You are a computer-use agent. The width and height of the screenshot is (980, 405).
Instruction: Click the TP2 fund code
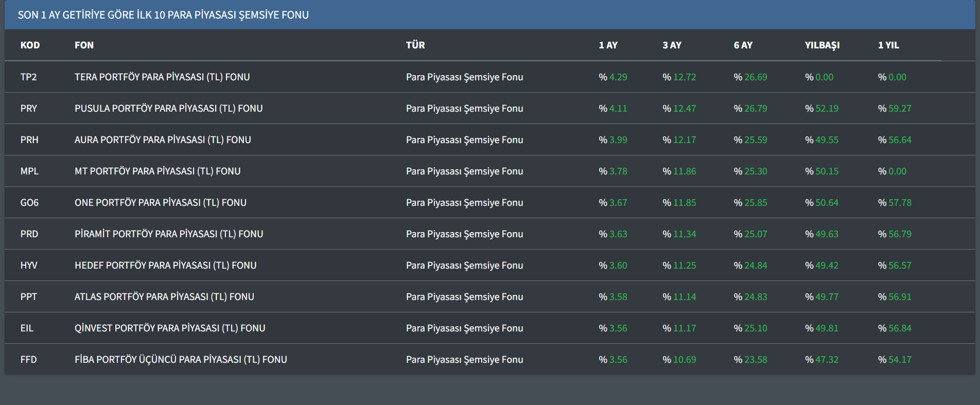coord(28,77)
